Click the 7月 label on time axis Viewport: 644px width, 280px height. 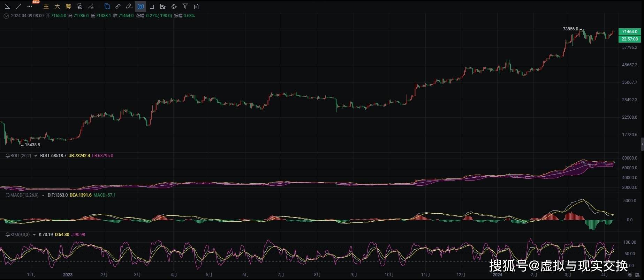click(281, 275)
